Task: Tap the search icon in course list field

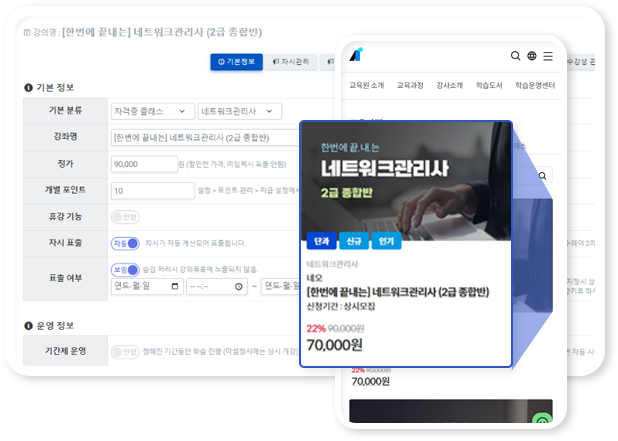Action: [x=543, y=176]
